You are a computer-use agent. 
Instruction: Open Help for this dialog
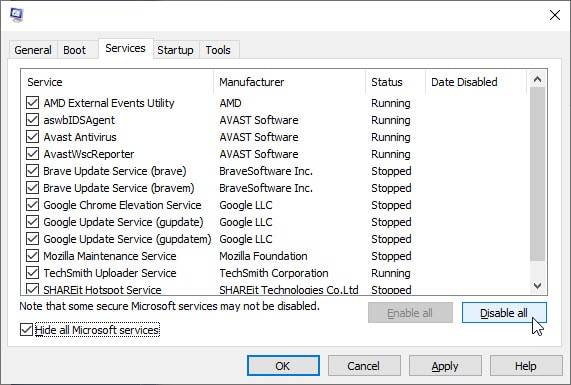click(526, 366)
